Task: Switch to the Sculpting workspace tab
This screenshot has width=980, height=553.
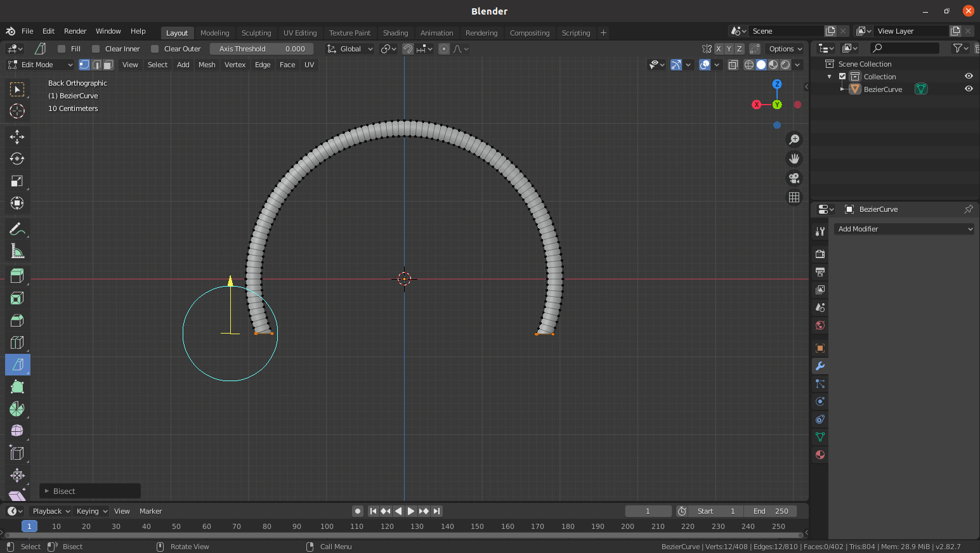Action: 256,33
